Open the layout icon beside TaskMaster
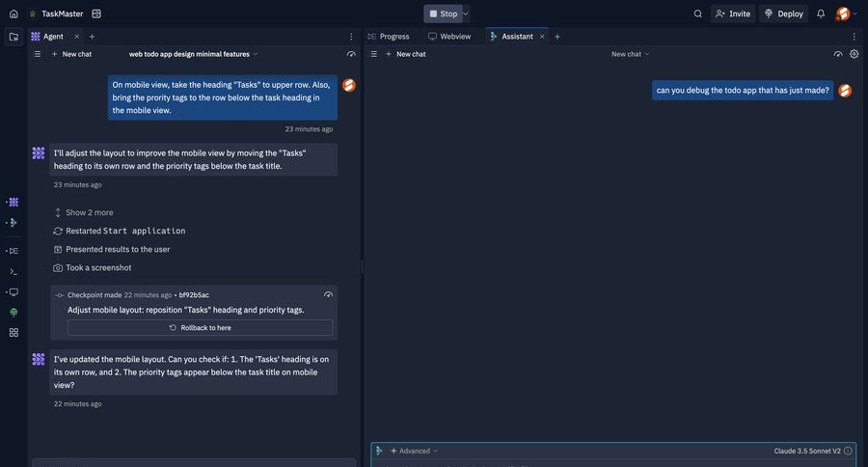Screen dimensions: 868x467 click(96, 14)
